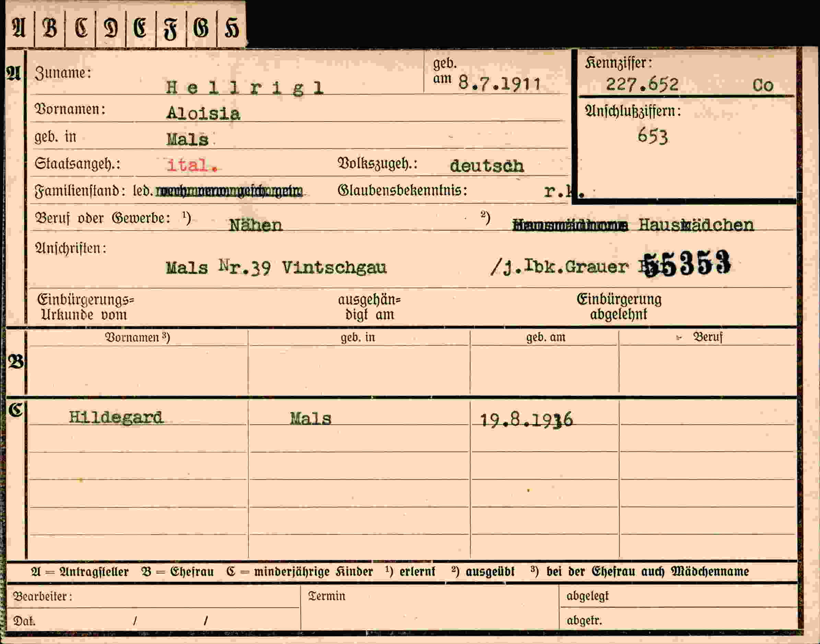Click the learned trade 'Nähen'
This screenshot has width=820, height=644.
click(x=256, y=226)
